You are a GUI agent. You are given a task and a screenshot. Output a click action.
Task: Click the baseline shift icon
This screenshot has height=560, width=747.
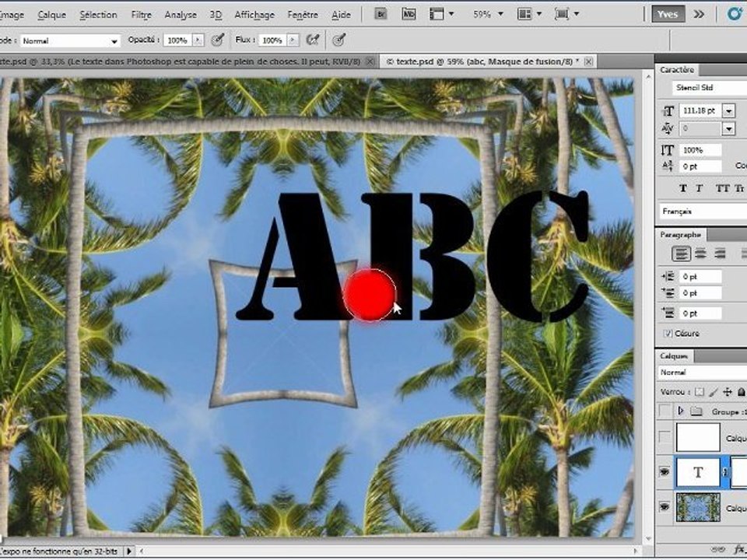(x=668, y=166)
